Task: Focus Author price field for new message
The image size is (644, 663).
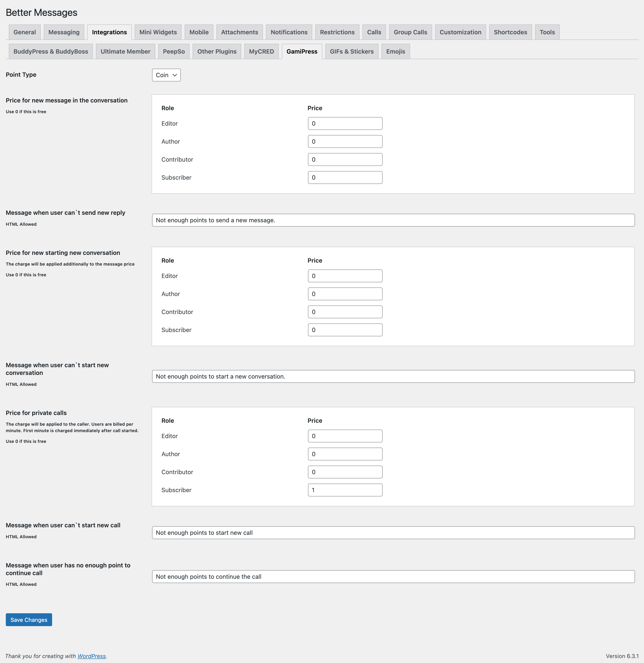Action: [345, 141]
